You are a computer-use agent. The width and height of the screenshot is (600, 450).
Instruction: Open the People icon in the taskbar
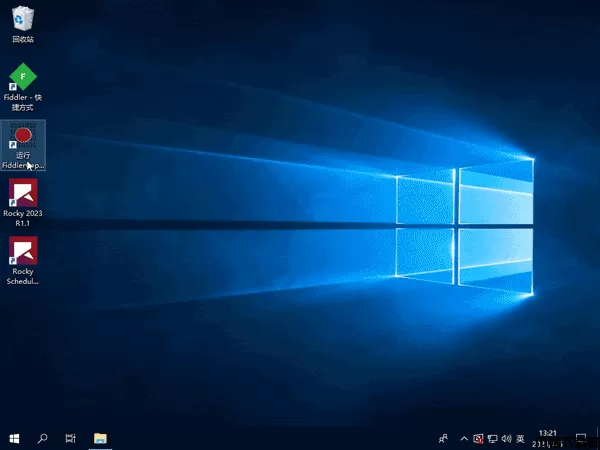443,438
